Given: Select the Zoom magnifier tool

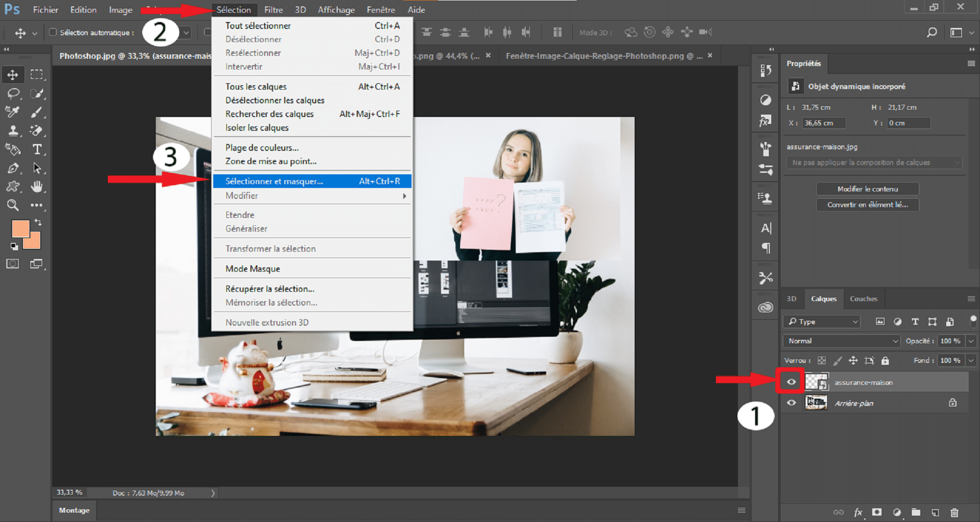Looking at the screenshot, I should click(13, 205).
